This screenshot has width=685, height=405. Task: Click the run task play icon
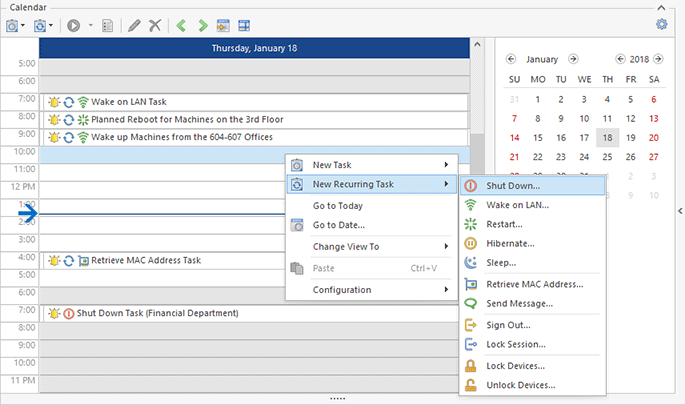[74, 25]
